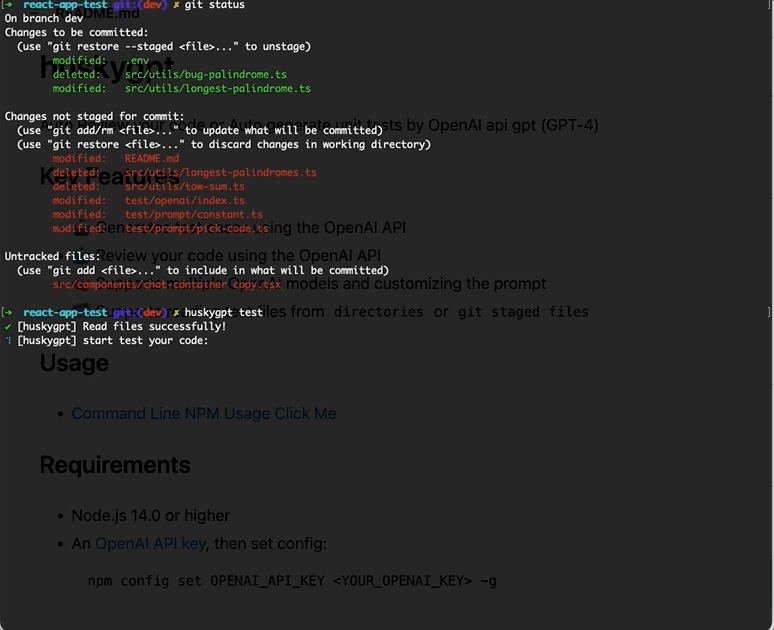Viewport: 774px width, 630px height.
Task: Click the staged file 'src/utils/bug-palindrome.ts'
Action: [205, 75]
